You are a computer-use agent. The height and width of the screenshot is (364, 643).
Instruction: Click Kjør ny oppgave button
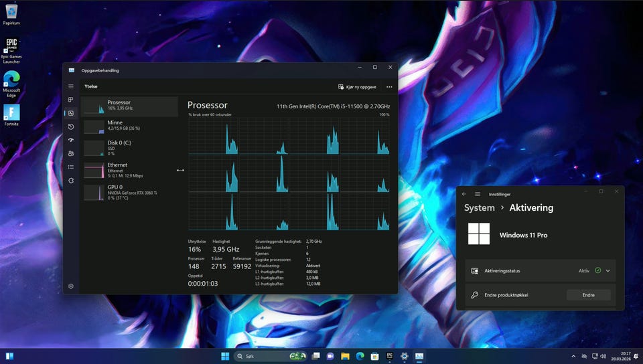(x=358, y=87)
